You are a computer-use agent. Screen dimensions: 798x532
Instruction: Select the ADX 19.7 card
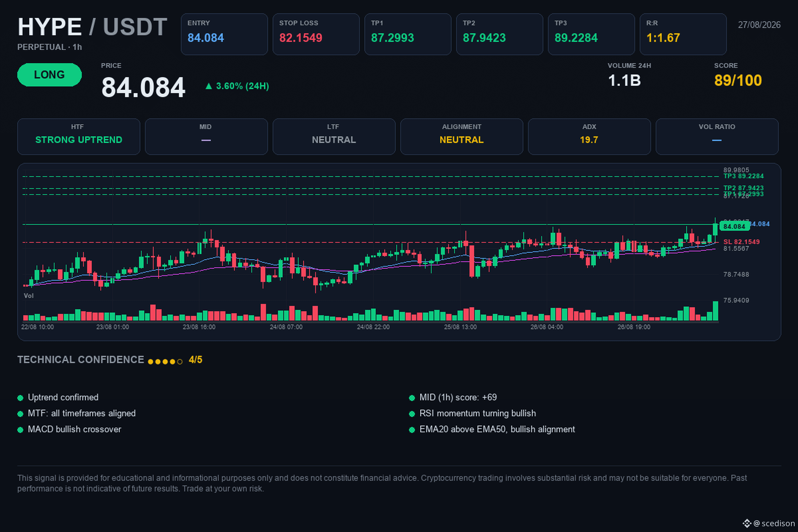click(589, 136)
